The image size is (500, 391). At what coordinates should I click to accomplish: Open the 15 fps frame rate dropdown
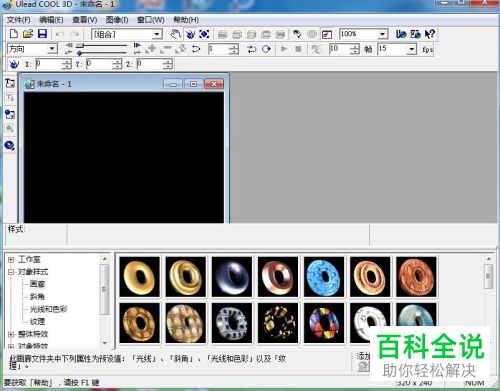[412, 49]
